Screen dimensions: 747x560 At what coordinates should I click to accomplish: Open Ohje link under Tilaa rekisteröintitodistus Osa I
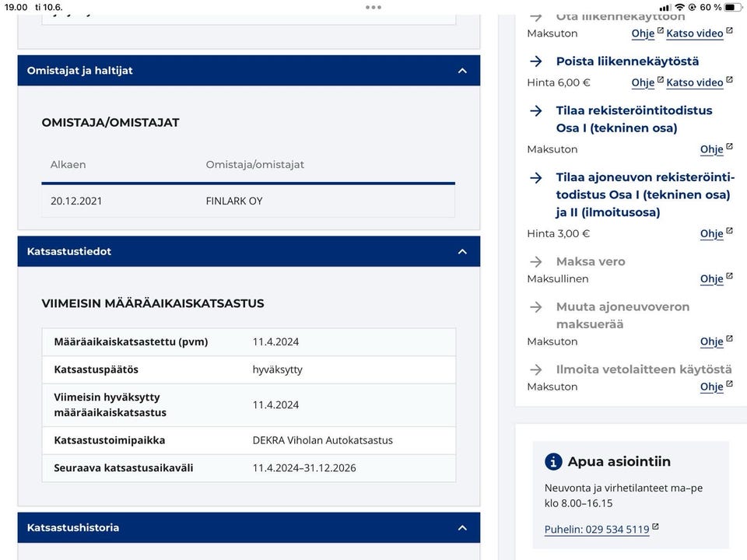point(711,149)
